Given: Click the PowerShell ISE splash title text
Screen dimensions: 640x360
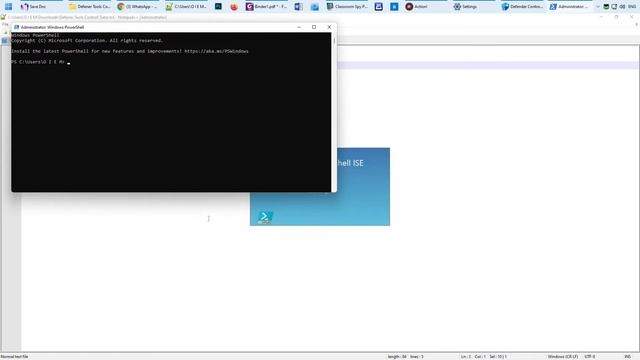Looking at the screenshot, I should 350,163.
